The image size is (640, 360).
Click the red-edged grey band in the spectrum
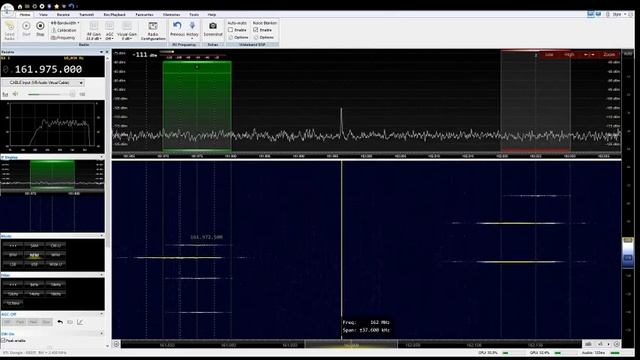point(535,101)
